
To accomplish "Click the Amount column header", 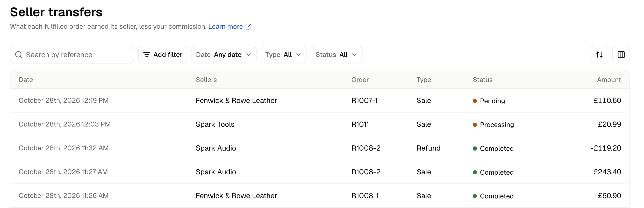I will [609, 80].
